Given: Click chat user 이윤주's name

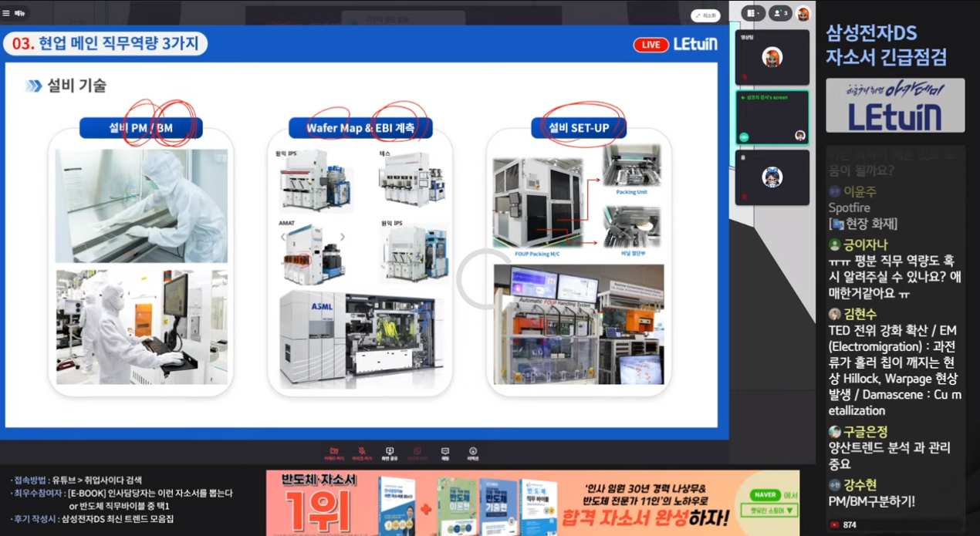Looking at the screenshot, I should (860, 191).
